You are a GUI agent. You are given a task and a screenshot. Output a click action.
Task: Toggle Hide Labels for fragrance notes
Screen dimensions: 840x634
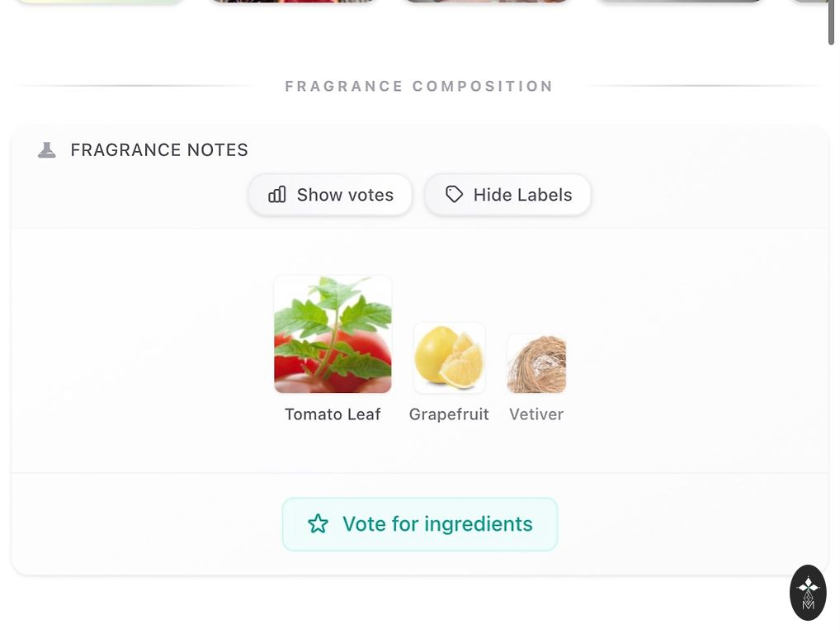[507, 195]
